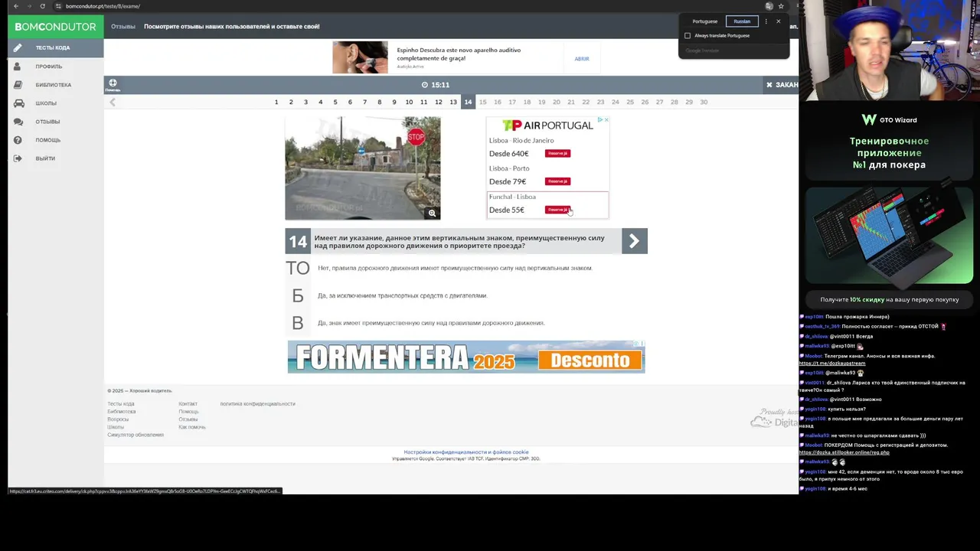Reserve Lisboa - Rio de Janeiro flight

(x=557, y=153)
